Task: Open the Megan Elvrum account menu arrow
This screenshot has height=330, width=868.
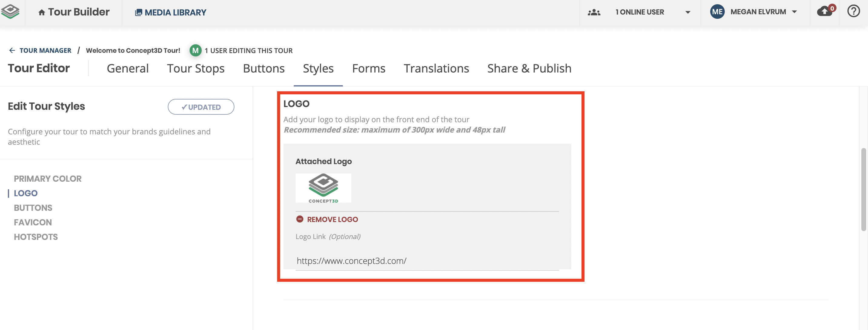Action: [x=794, y=12]
